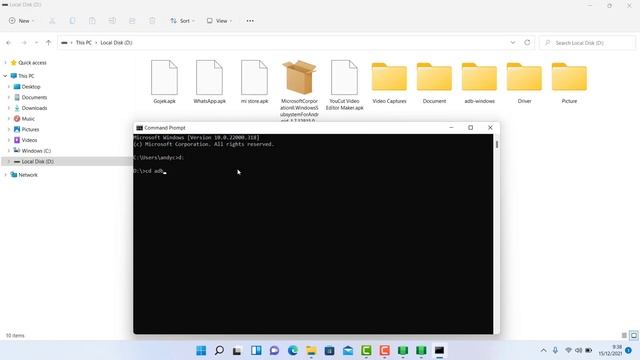Select the Video Captures folder

[389, 82]
